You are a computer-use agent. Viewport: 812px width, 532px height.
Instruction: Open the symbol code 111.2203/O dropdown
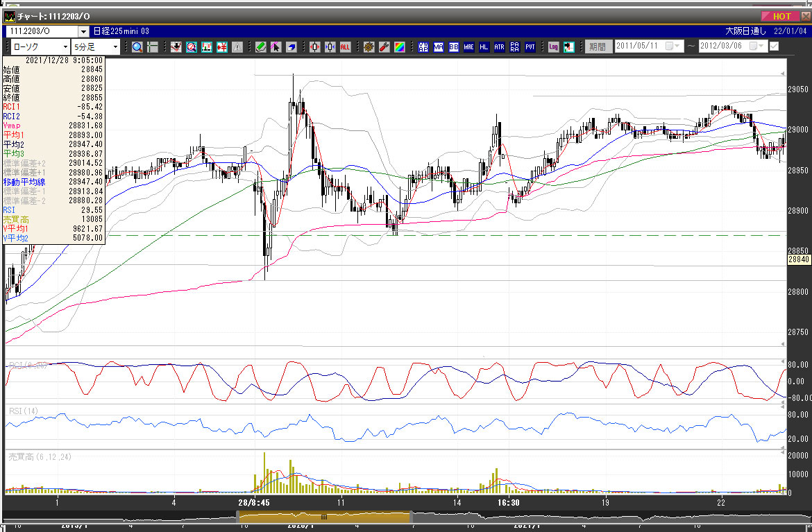click(83, 32)
